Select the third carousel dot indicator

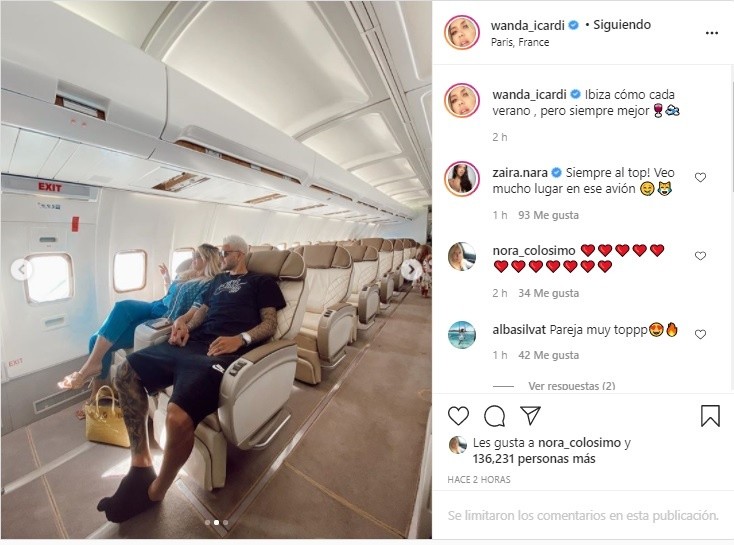coord(226,523)
